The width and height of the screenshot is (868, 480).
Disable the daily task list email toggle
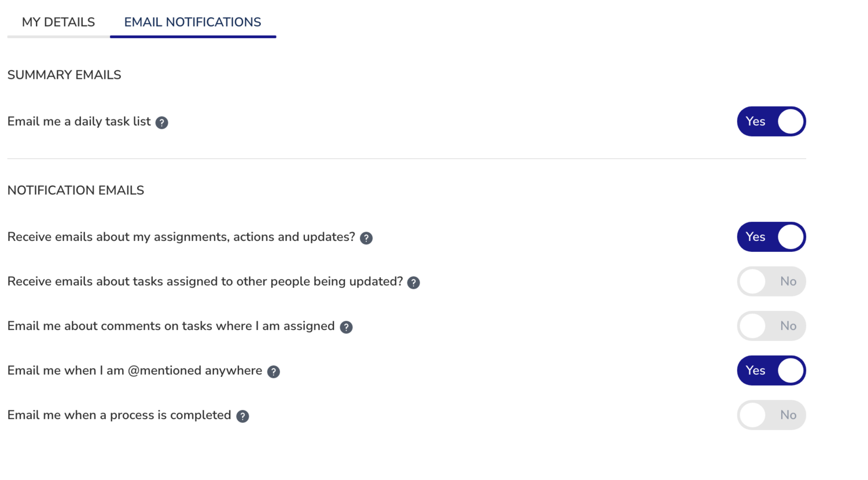tap(771, 122)
